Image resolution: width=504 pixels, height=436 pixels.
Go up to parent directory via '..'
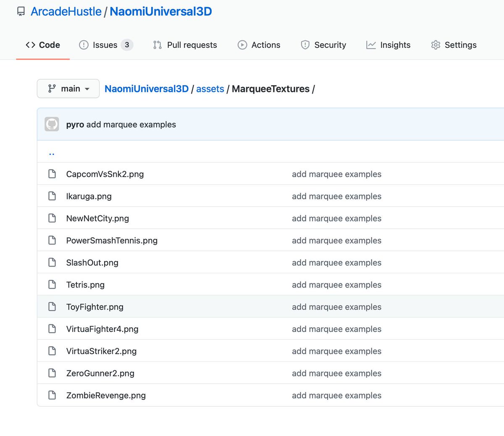[52, 153]
